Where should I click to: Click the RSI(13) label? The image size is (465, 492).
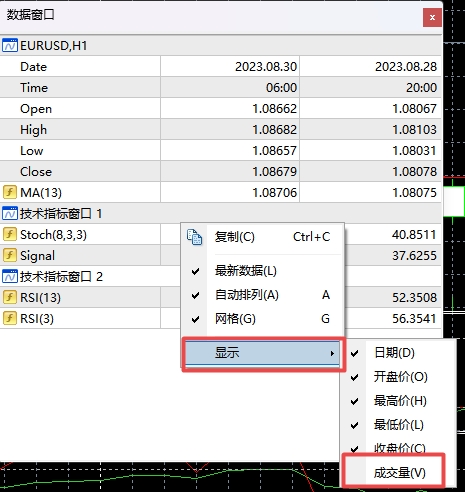40,298
